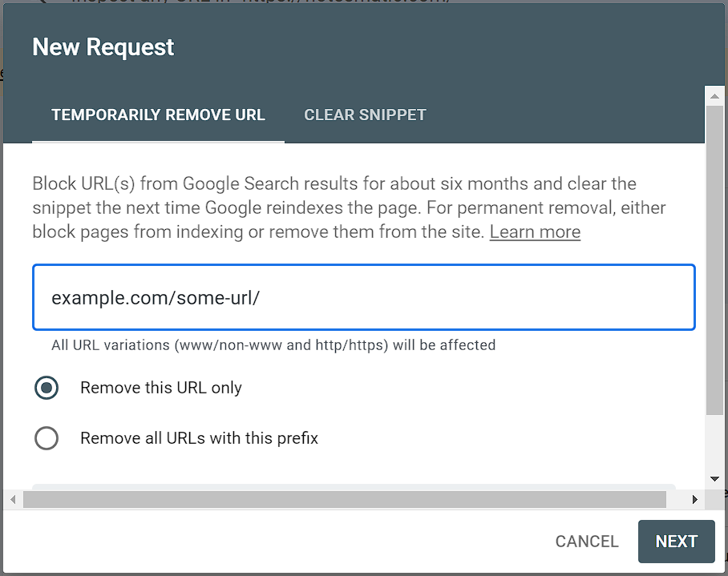Select the TEMPORARILY REMOVE URL tab
This screenshot has height=576, width=728.
tap(158, 115)
